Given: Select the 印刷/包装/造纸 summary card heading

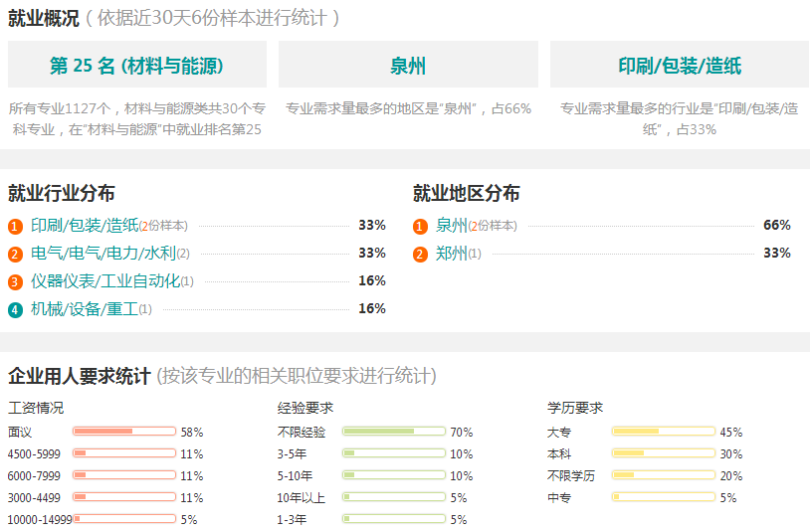Looking at the screenshot, I should [x=680, y=65].
